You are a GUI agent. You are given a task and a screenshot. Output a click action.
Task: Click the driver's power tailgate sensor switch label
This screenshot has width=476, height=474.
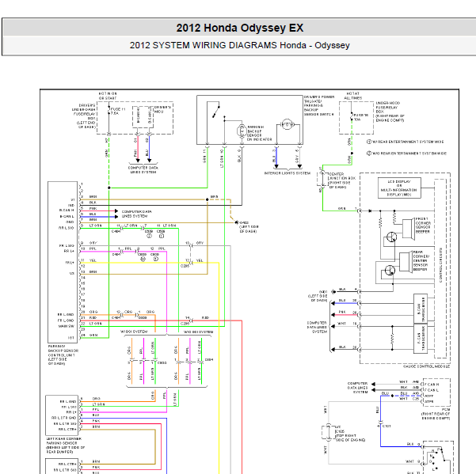[x=318, y=105]
